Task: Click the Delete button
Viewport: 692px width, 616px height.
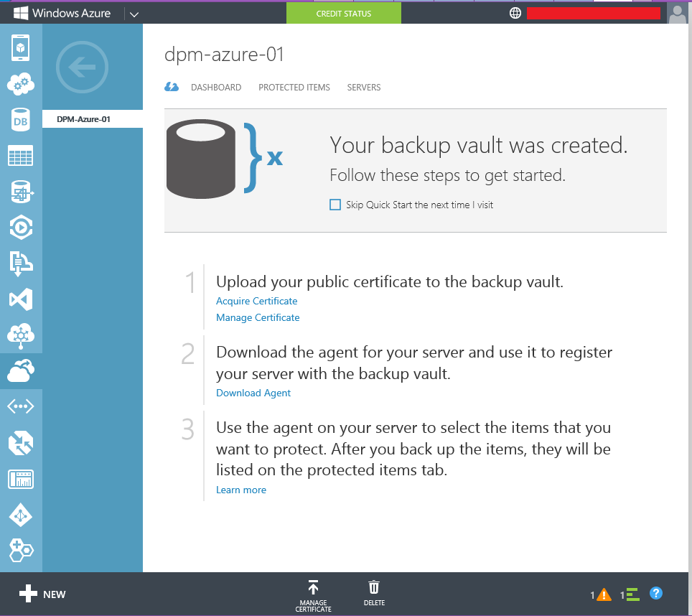Action: 374,594
